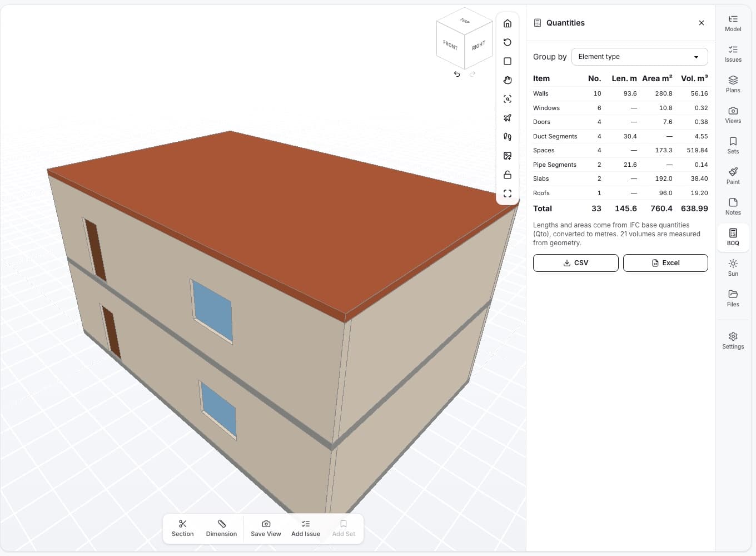Open the Group by Element type dropdown
Image resolution: width=756 pixels, height=556 pixels.
[x=639, y=57]
